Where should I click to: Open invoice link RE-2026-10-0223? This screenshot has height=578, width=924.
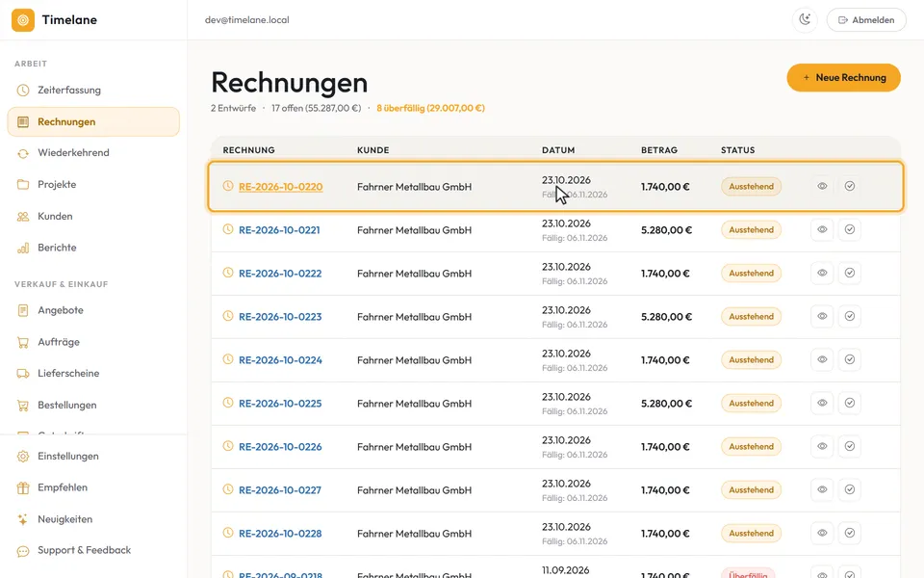280,317
